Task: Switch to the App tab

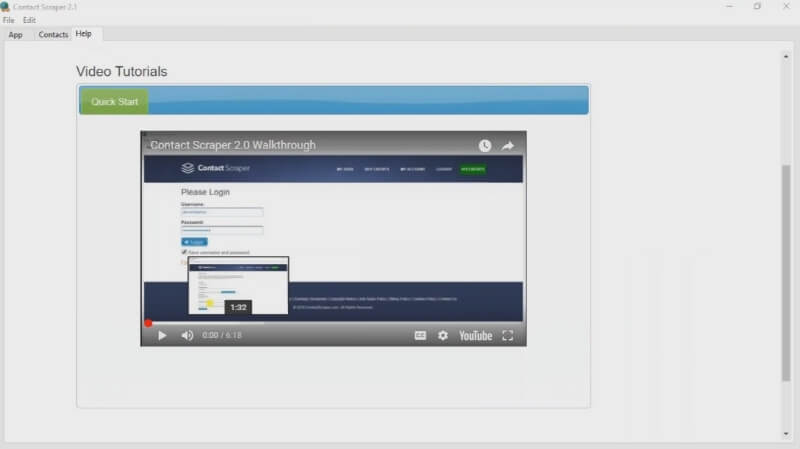Action: 15,35
